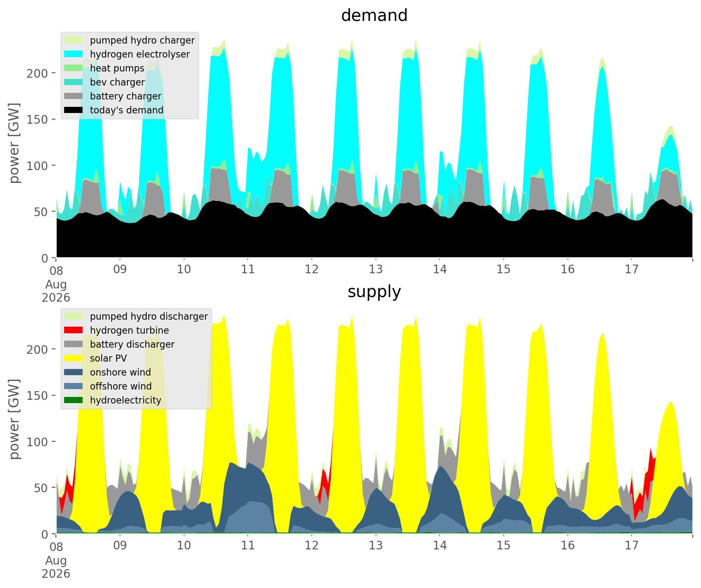
Task: Click "Aug 2026" label below the demand chart
Action: point(56,291)
